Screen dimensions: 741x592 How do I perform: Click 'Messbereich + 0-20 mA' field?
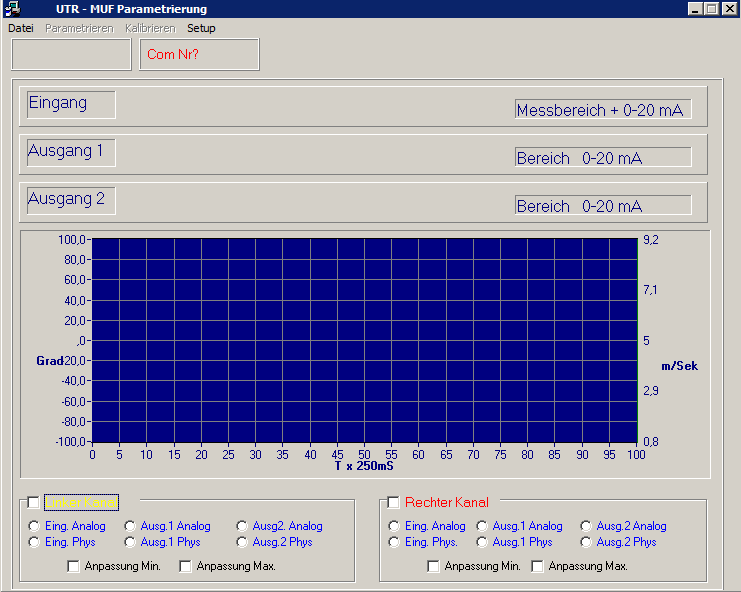[603, 109]
